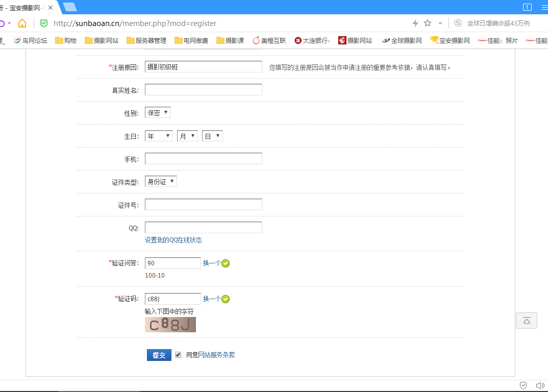Open the 宝安摄影网 bookmark
The width and height of the screenshot is (548, 392).
pyautogui.click(x=450, y=40)
